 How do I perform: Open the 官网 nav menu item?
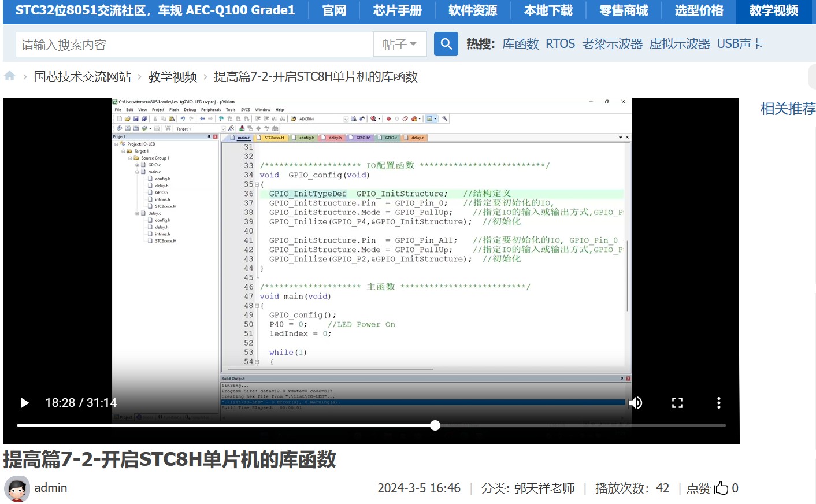(334, 10)
